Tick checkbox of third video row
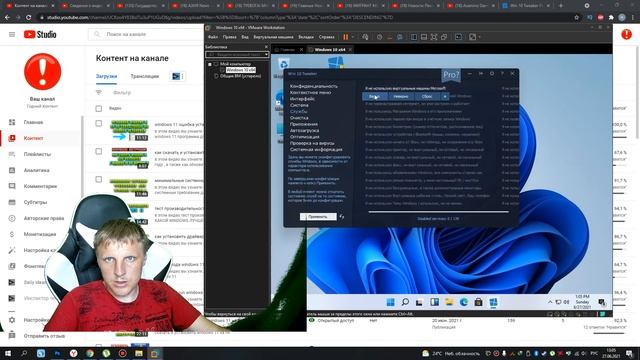640x360 pixels. click(x=98, y=180)
